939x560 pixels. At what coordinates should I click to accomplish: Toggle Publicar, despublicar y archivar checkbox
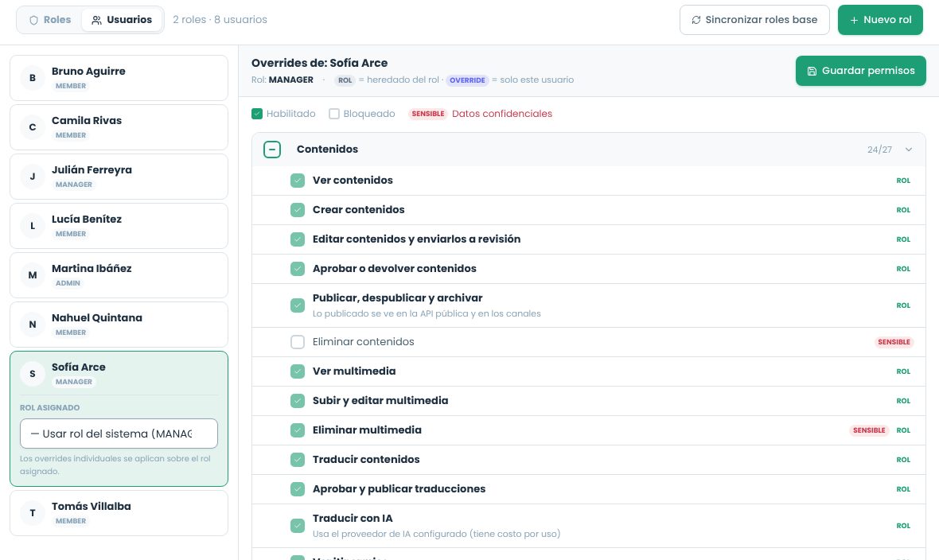[298, 305]
